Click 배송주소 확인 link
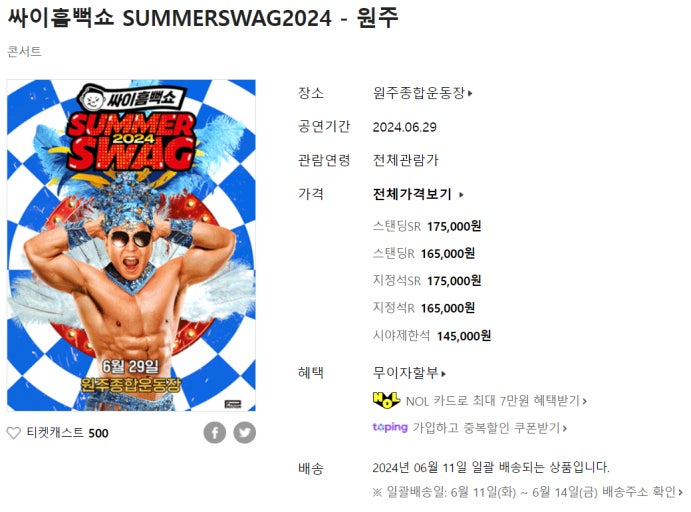691x512 pixels. point(642,491)
